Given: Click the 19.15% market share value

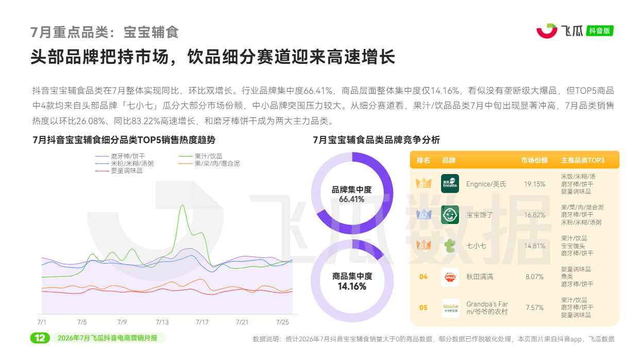Looking at the screenshot, I should pyautogui.click(x=535, y=184).
